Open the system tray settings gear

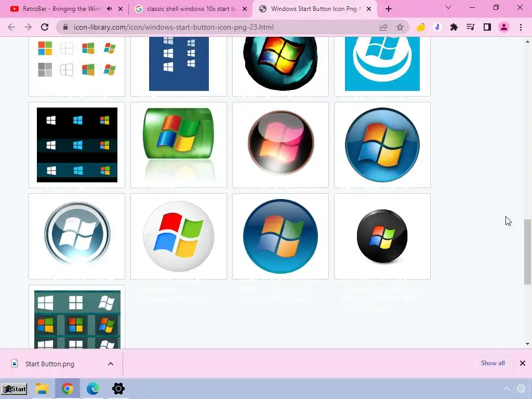click(x=521, y=389)
